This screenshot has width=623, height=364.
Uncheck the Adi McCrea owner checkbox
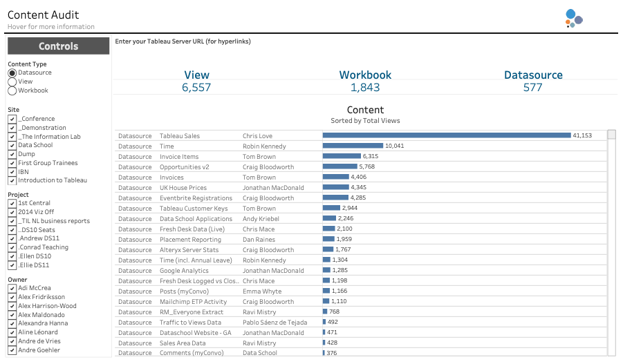(x=12, y=288)
